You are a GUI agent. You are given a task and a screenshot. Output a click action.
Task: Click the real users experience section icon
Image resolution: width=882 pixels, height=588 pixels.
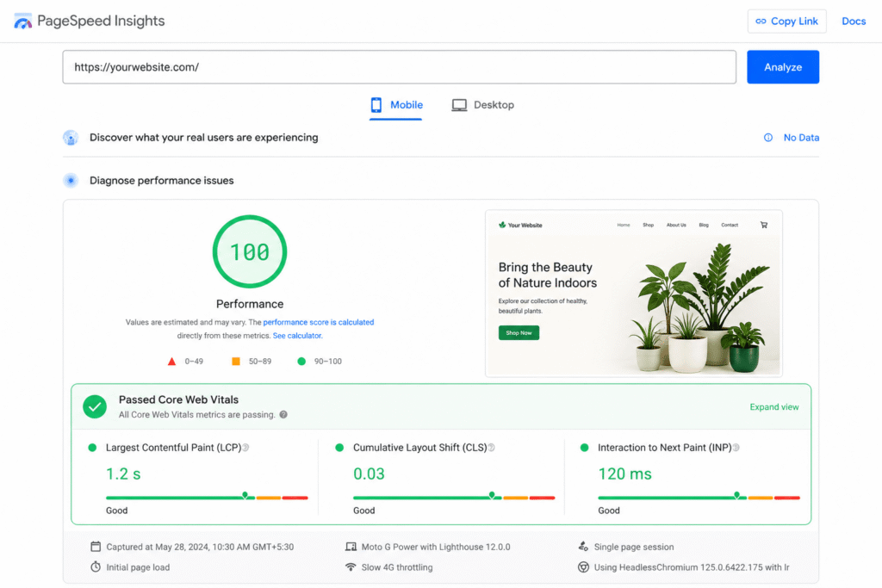tap(71, 138)
